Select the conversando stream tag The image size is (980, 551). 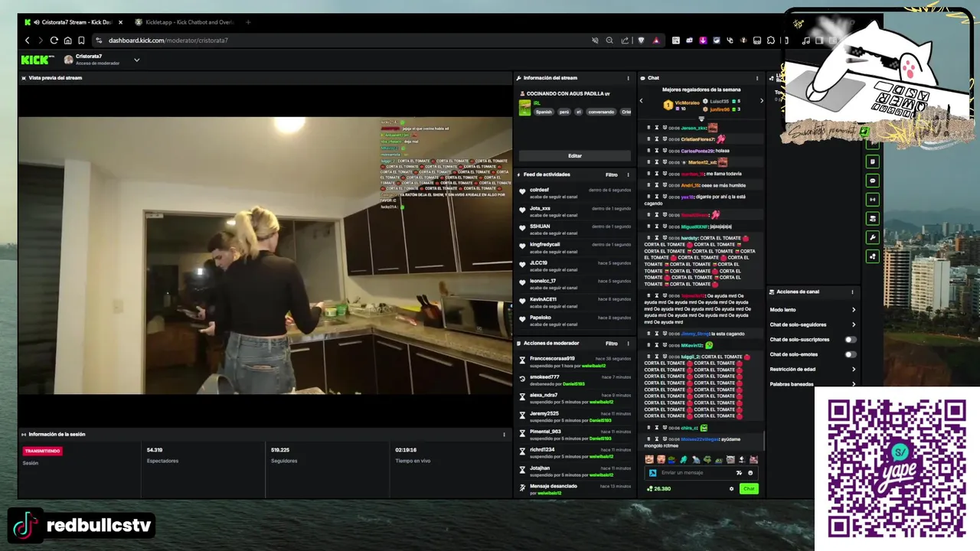[601, 112]
